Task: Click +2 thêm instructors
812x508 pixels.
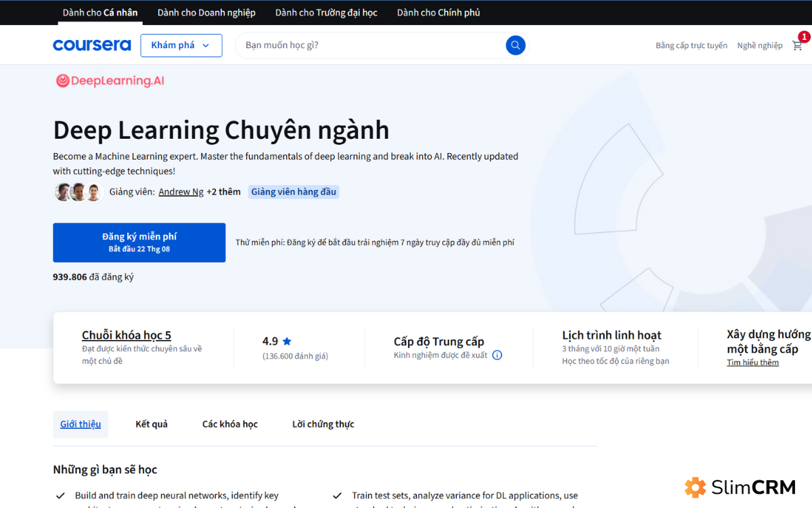Action: click(x=223, y=192)
